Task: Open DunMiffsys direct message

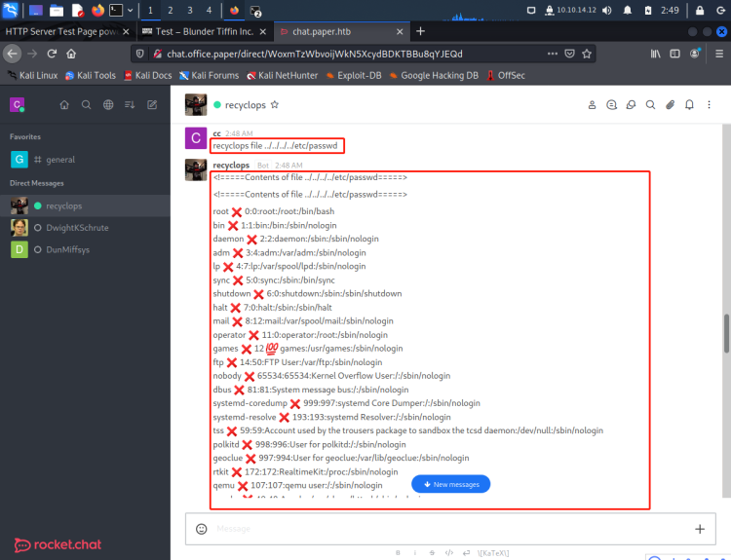Action: point(85,249)
